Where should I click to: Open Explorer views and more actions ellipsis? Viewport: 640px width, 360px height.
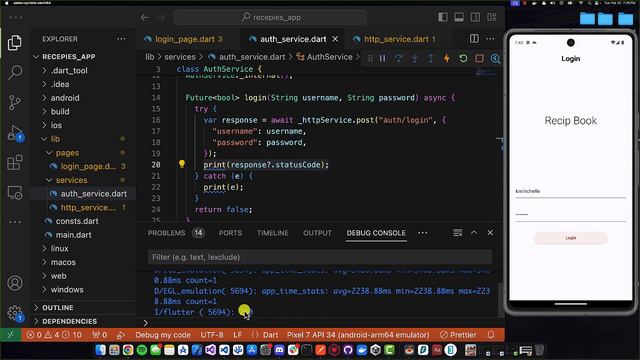[x=121, y=39]
